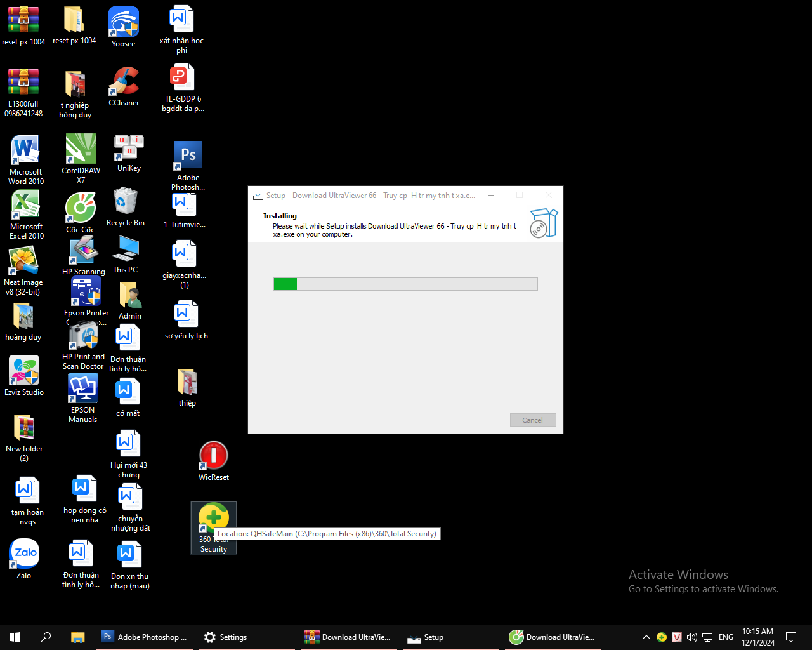Select the UniKey desktop icon
Viewport: 812px width, 650px height.
pyautogui.click(x=129, y=149)
